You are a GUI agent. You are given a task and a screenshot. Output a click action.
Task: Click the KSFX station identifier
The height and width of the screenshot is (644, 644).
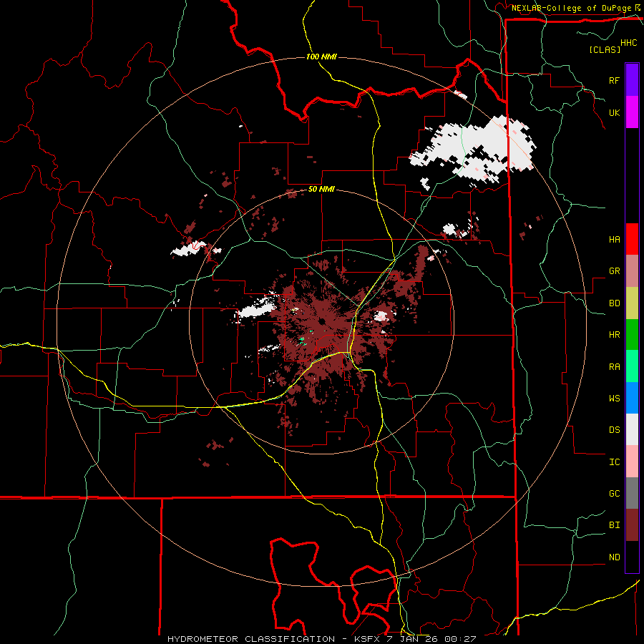[367, 639]
